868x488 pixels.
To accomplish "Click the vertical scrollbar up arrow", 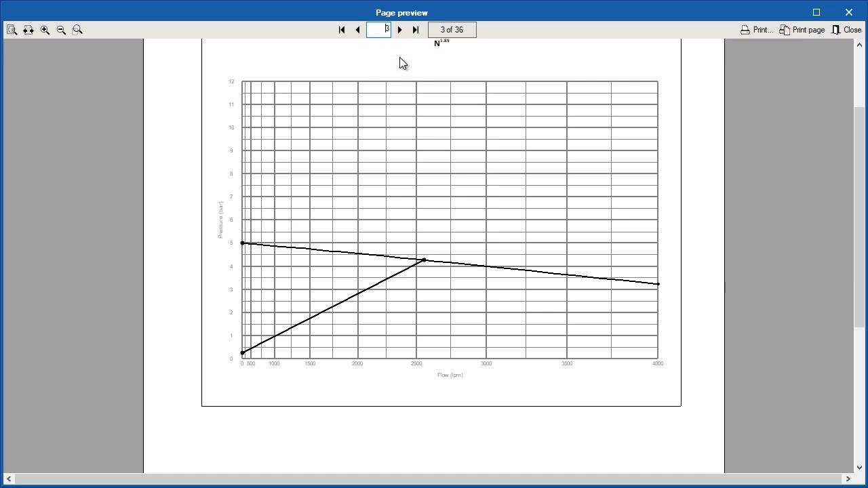I will [x=860, y=45].
